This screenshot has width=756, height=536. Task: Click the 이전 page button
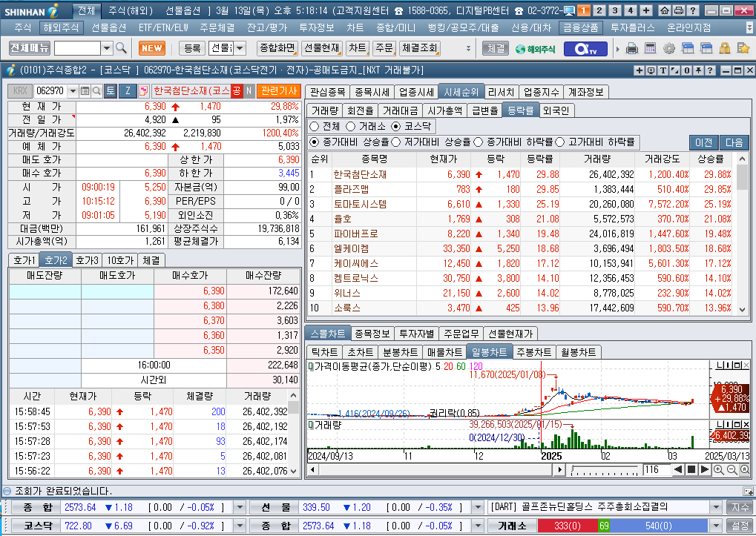pyautogui.click(x=703, y=142)
